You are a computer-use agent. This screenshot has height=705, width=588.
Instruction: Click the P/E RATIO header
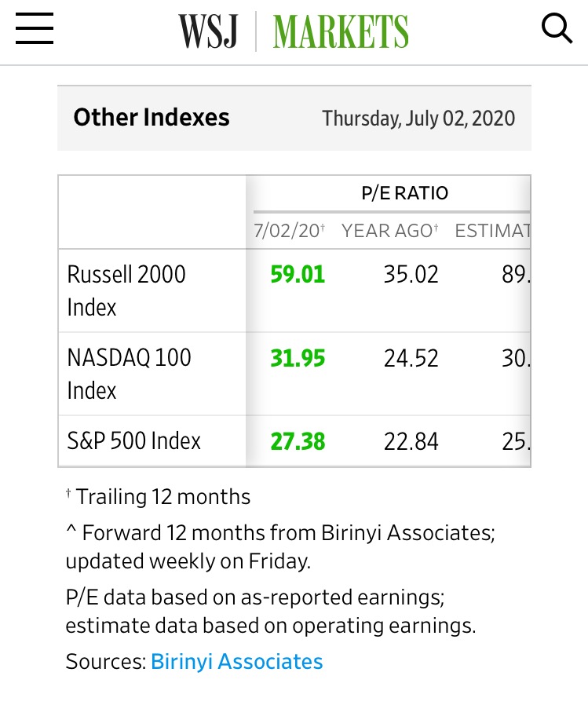pyautogui.click(x=405, y=193)
